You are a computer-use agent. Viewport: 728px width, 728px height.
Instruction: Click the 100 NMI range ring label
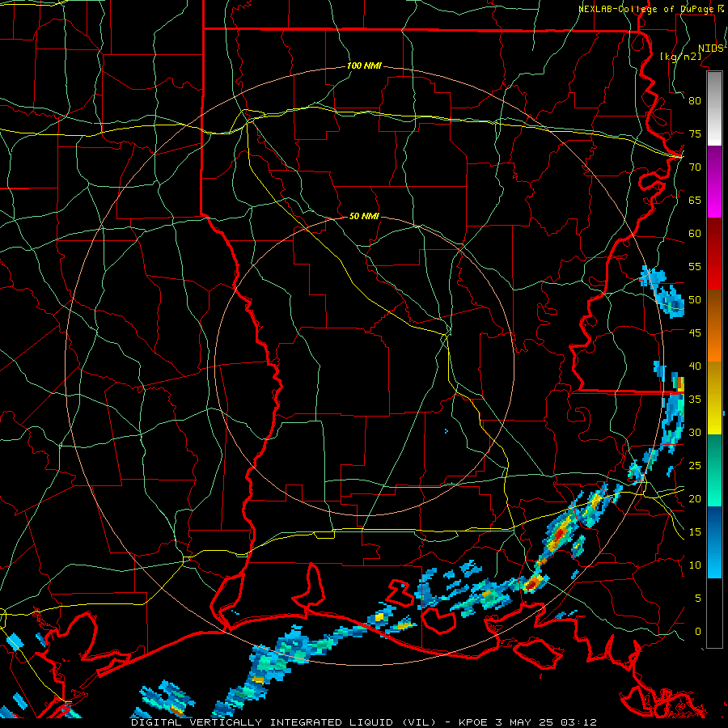tap(364, 66)
